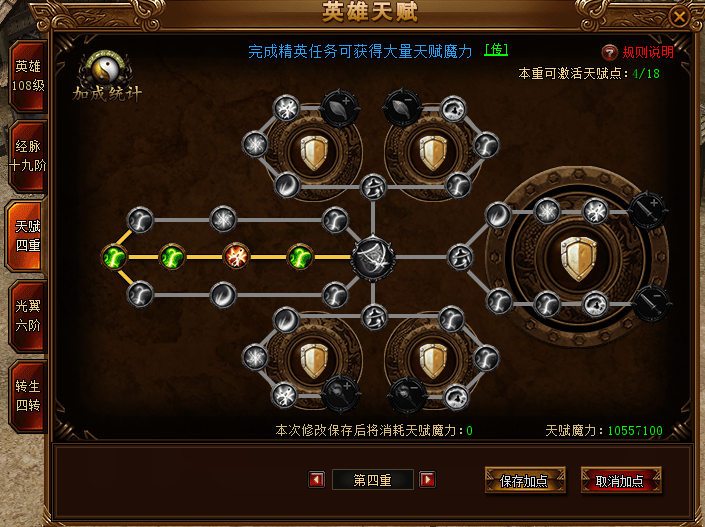Click the 取消加点 button
Screen dimensions: 705x527
621,480
